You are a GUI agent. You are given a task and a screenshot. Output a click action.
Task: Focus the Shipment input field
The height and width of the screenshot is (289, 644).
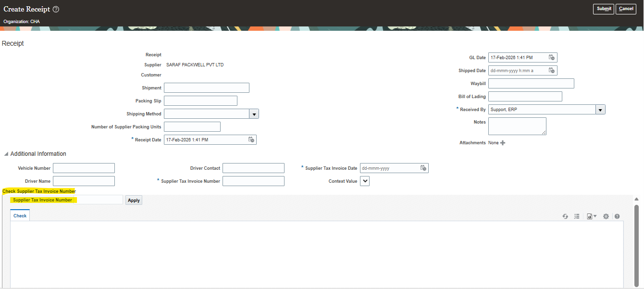tap(207, 88)
